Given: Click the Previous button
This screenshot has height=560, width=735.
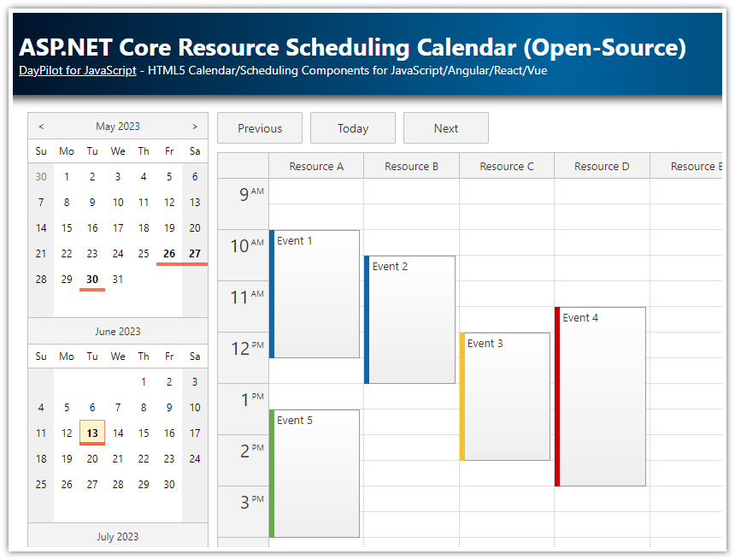Looking at the screenshot, I should click(260, 128).
